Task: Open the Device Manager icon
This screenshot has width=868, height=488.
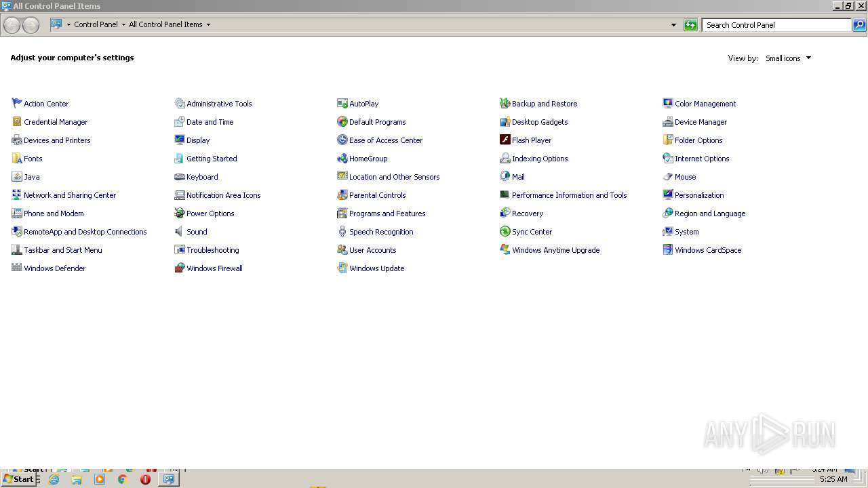Action: 668,122
